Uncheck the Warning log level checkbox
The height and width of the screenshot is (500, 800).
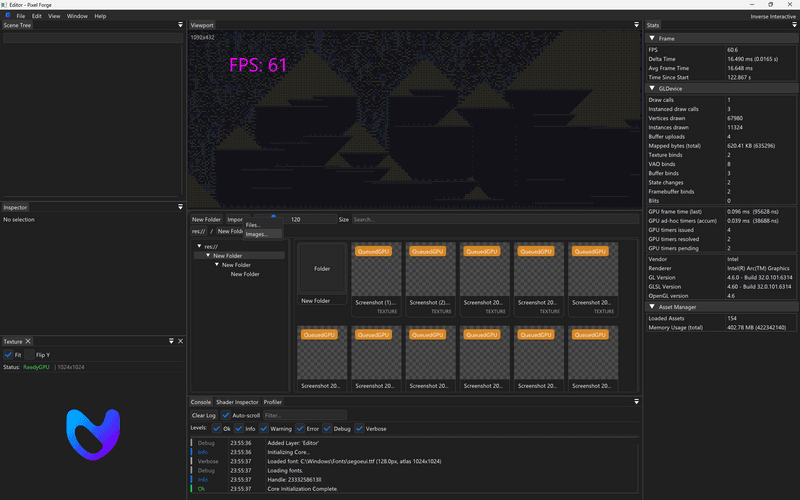[x=264, y=428]
